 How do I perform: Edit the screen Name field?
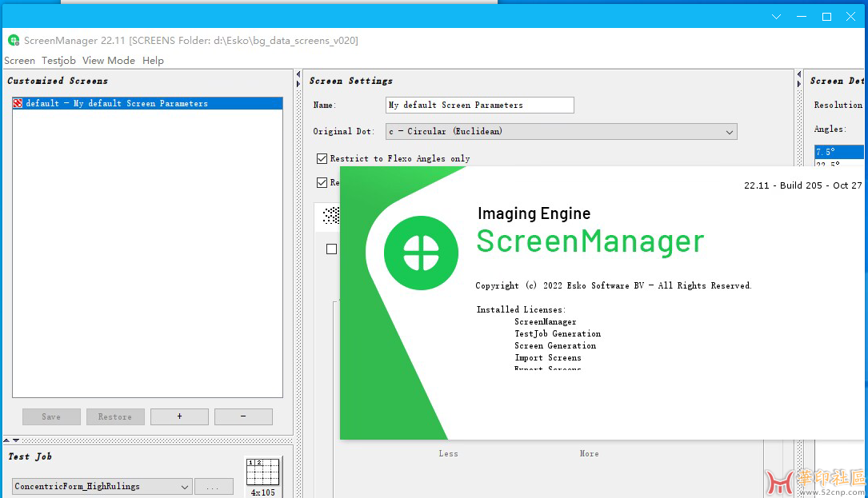tap(479, 106)
